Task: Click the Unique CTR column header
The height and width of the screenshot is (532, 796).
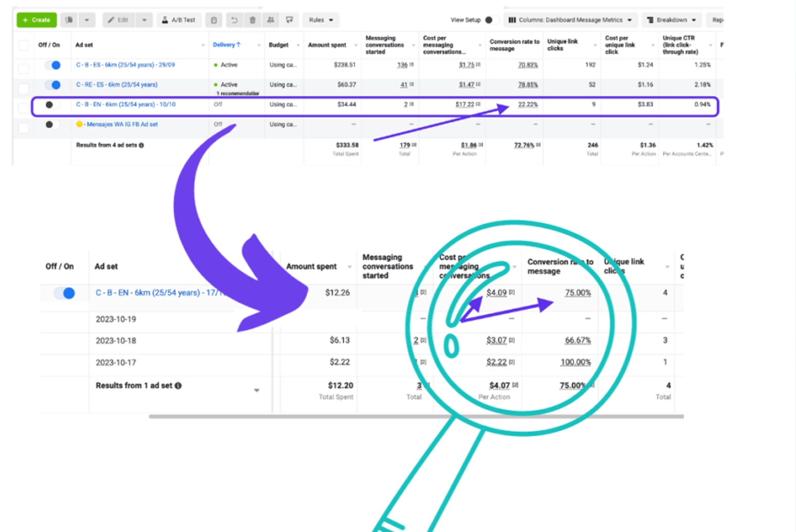Action: click(680, 45)
